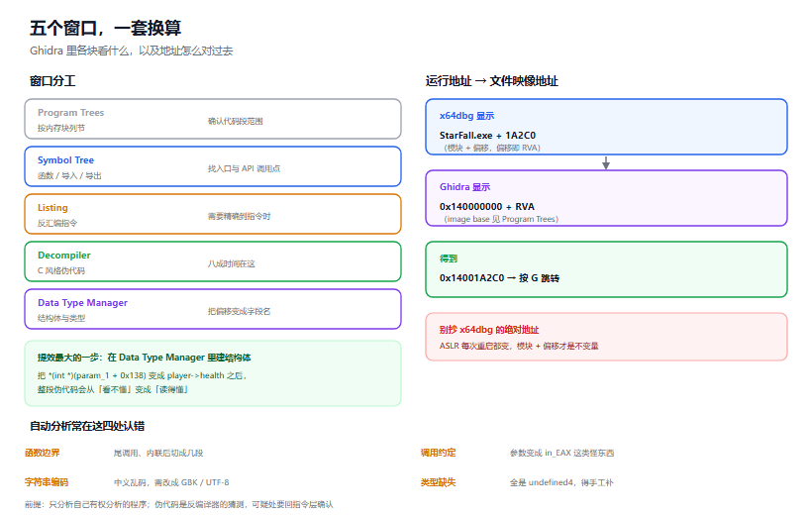812x515 pixels.
Task: Click the orange "类型缺失" label
Action: pos(438,482)
